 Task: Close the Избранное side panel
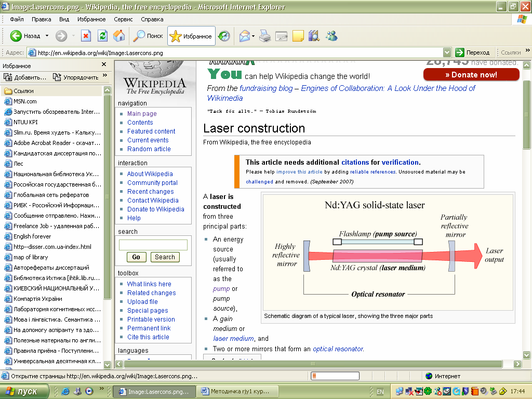[x=104, y=64]
